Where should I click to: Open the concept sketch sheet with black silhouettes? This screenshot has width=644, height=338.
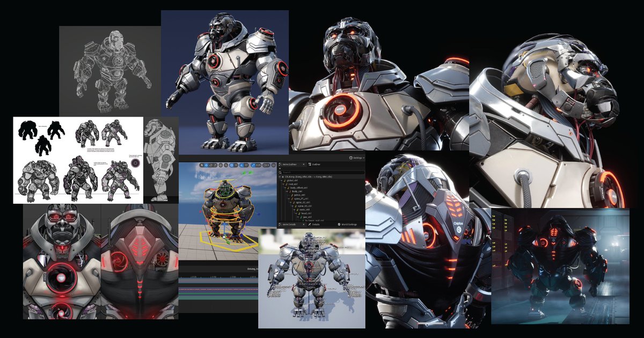pyautogui.click(x=78, y=160)
